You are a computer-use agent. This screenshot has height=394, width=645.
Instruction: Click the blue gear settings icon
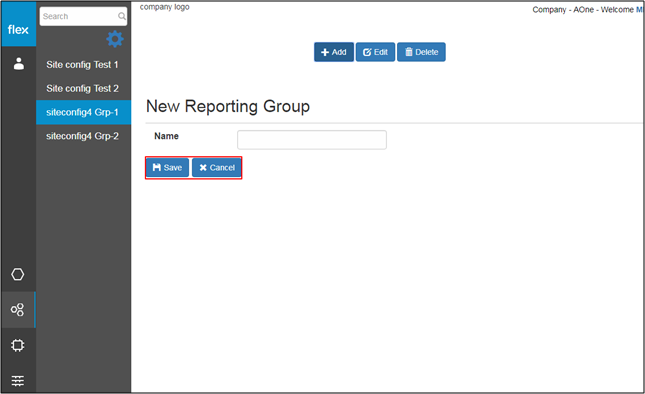click(115, 39)
